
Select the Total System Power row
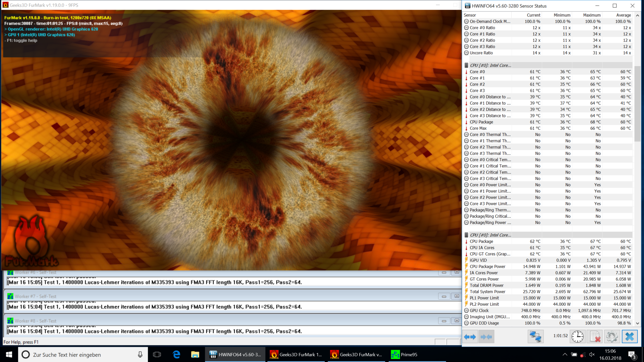click(548, 292)
